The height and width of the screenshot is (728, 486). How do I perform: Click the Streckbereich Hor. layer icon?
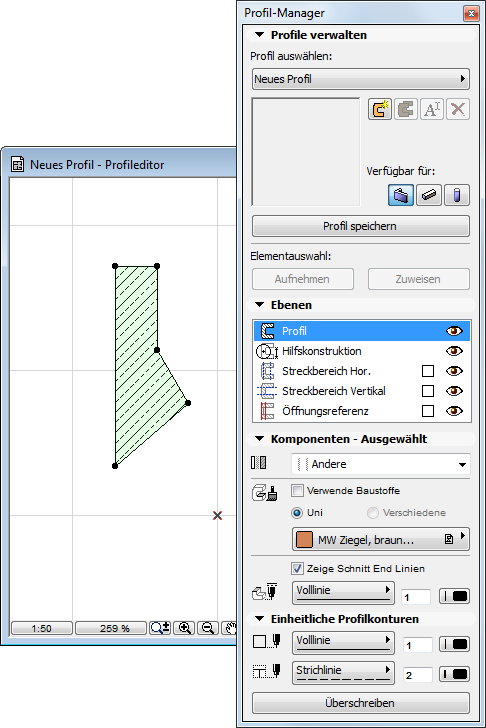click(267, 371)
